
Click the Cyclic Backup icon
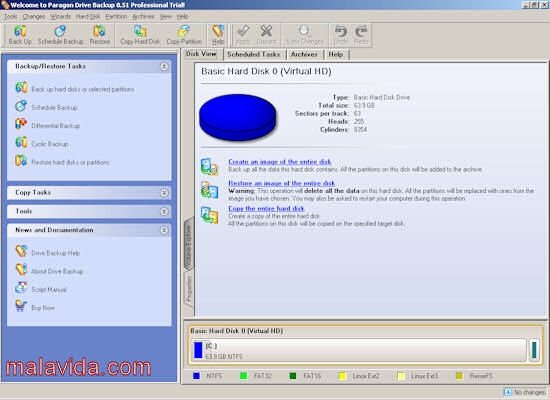tap(21, 142)
